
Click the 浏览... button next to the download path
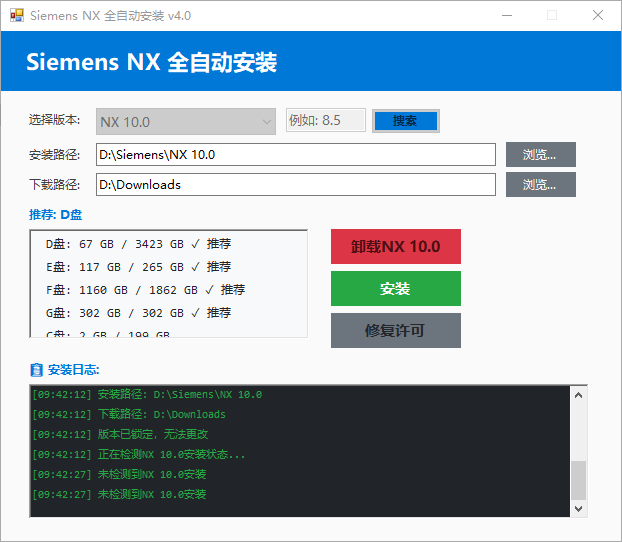click(x=541, y=185)
